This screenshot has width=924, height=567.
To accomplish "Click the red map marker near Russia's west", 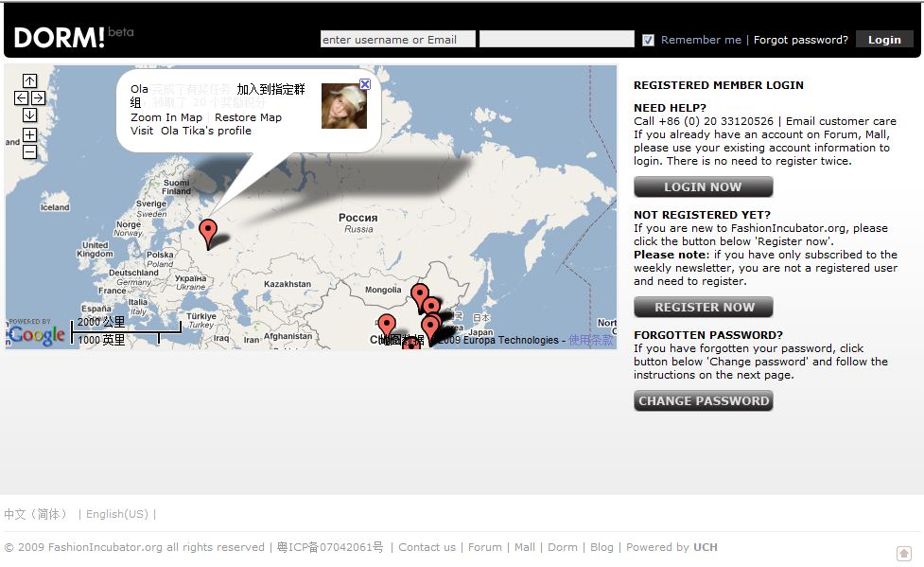I will click(x=208, y=234).
